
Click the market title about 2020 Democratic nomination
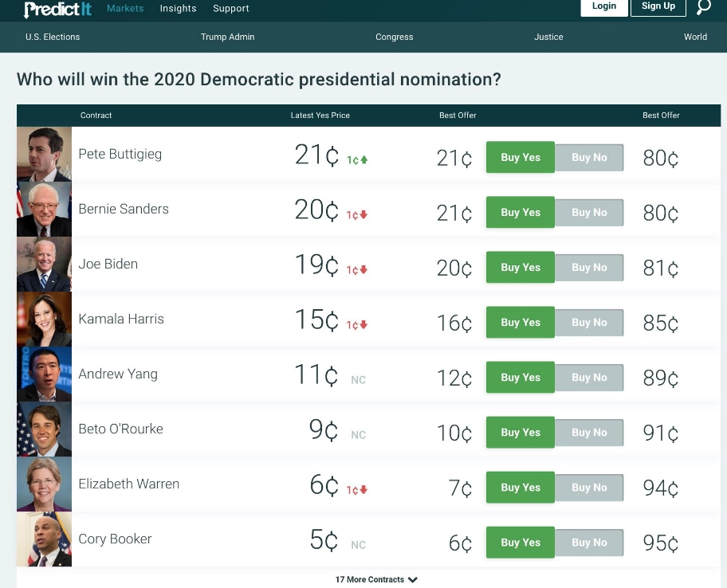click(x=259, y=79)
